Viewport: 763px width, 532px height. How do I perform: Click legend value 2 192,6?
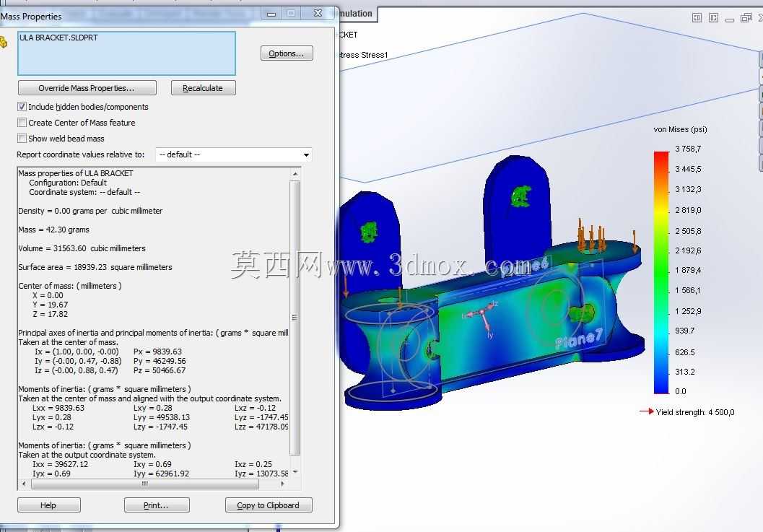point(688,250)
